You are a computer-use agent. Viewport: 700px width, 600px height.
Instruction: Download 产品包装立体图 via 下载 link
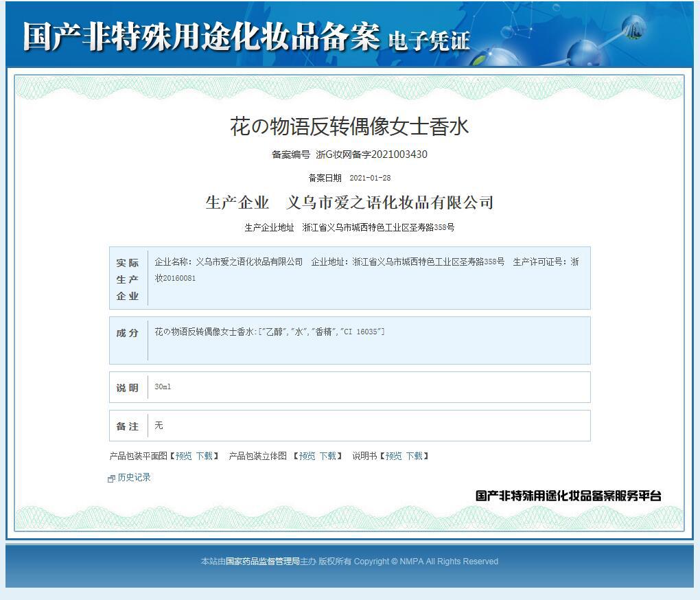pyautogui.click(x=327, y=456)
